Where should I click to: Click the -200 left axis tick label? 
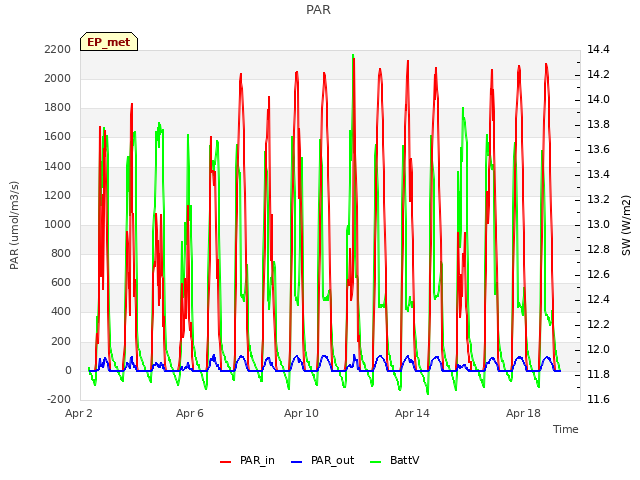pos(59,400)
